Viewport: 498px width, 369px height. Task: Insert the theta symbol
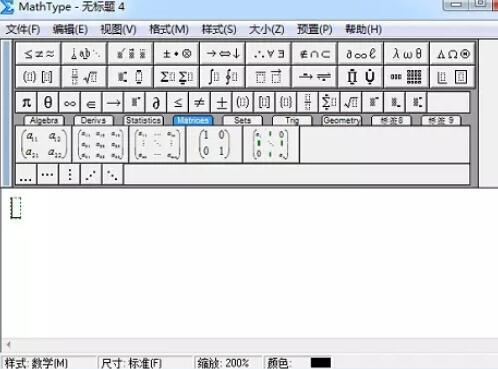click(x=48, y=103)
